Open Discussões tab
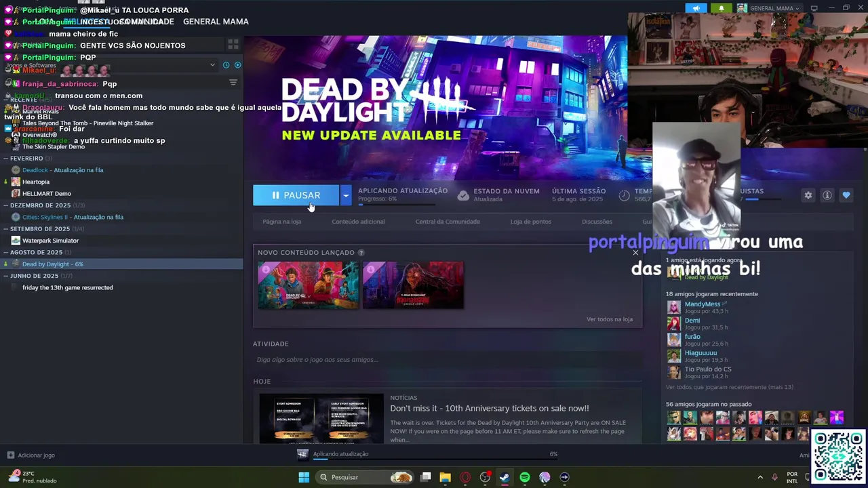 (x=597, y=222)
